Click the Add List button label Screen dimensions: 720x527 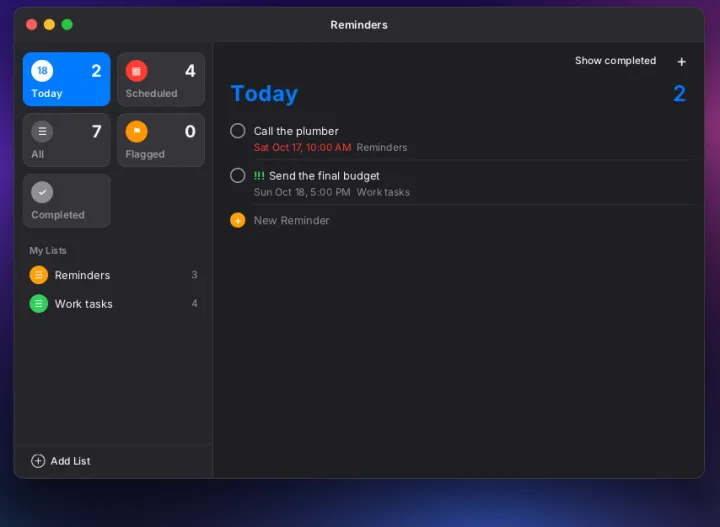pyautogui.click(x=70, y=461)
